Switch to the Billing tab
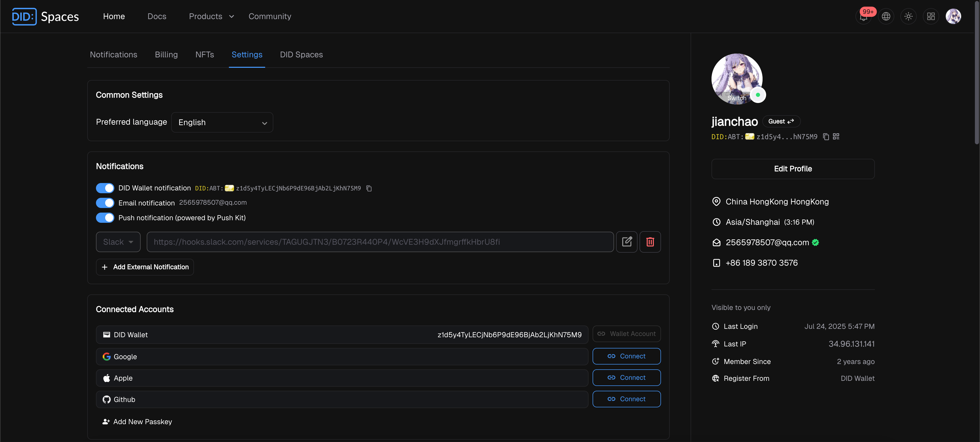This screenshot has width=980, height=442. [x=166, y=55]
